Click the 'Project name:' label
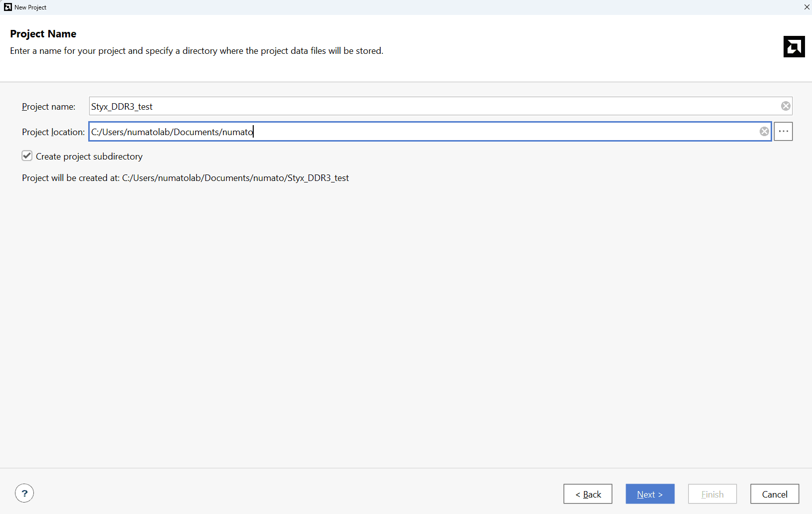This screenshot has width=812, height=514. (x=48, y=107)
